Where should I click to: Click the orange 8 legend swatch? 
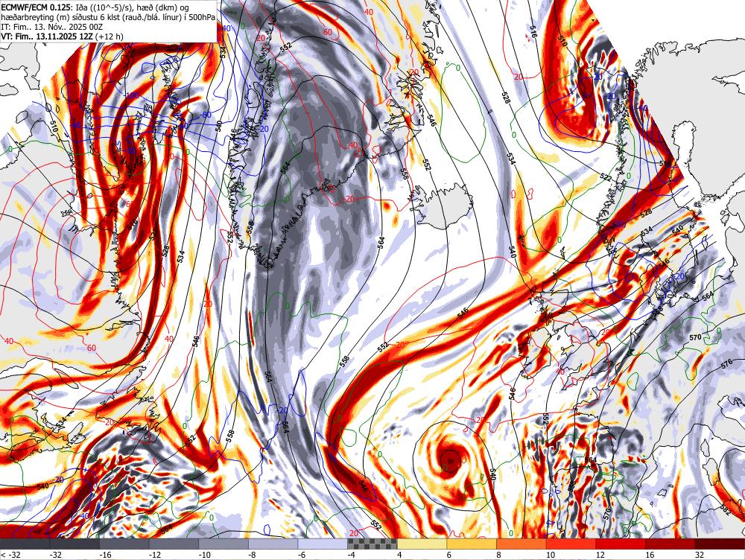pos(521,544)
